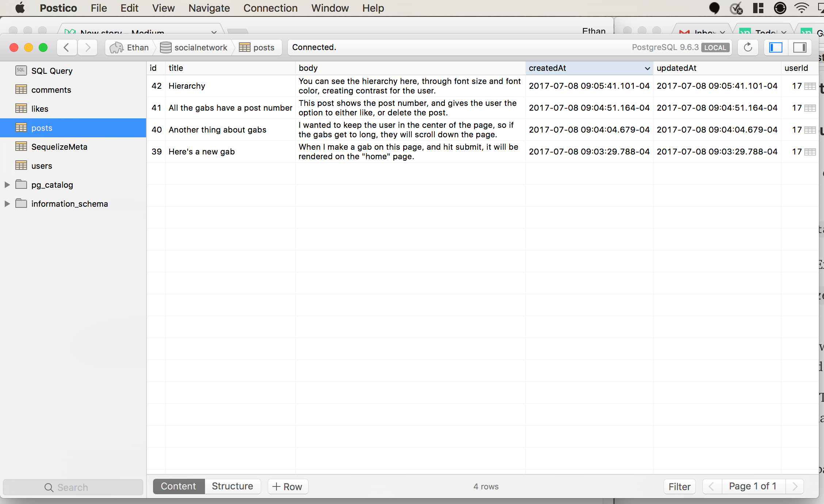Click the socialnetwork database breadcrumb icon
This screenshot has width=824, height=504.
click(166, 47)
